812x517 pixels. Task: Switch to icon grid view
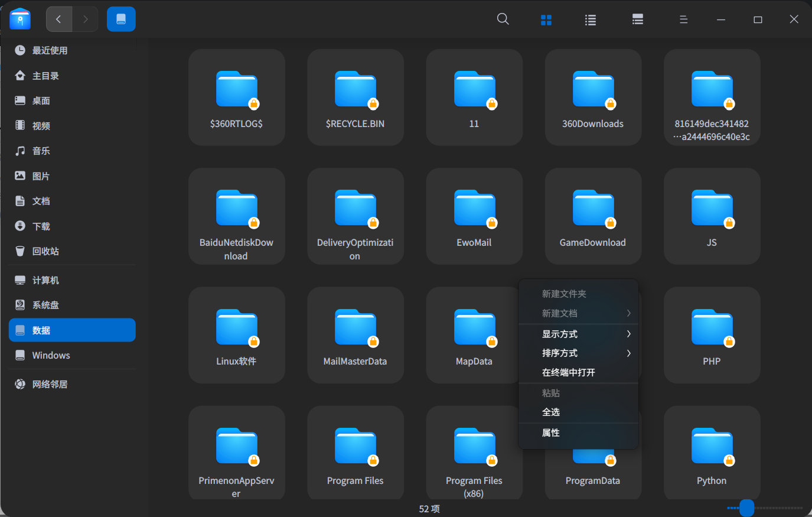pyautogui.click(x=546, y=20)
